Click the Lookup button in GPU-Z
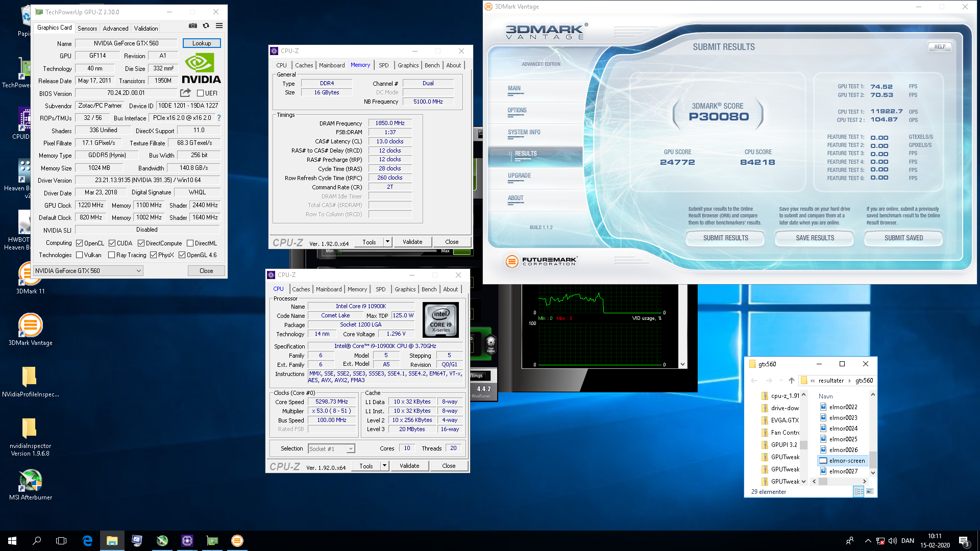Screen dimensions: 980x551 202,43
